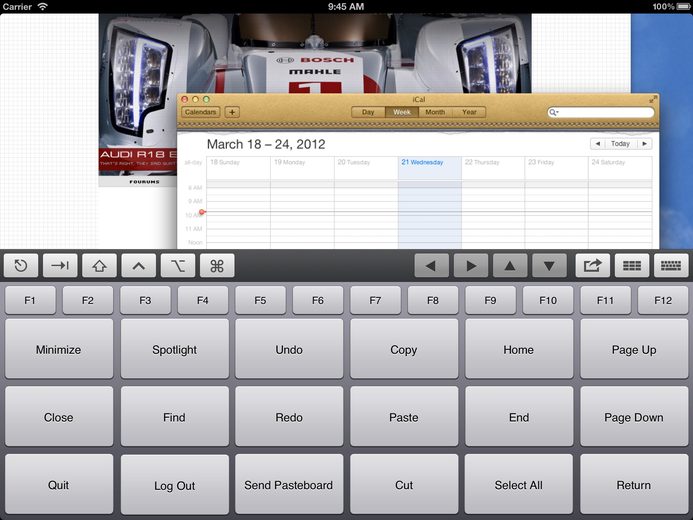Tap the Home key
The image size is (693, 520).
pyautogui.click(x=519, y=349)
